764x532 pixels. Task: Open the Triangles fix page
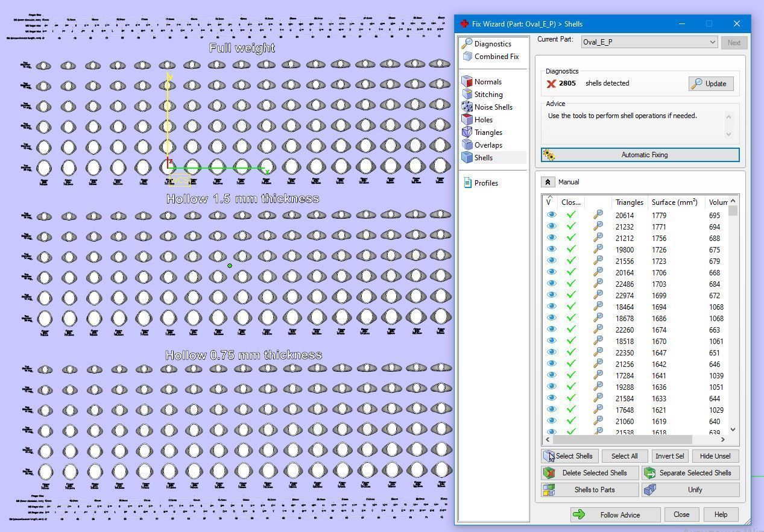pos(488,133)
